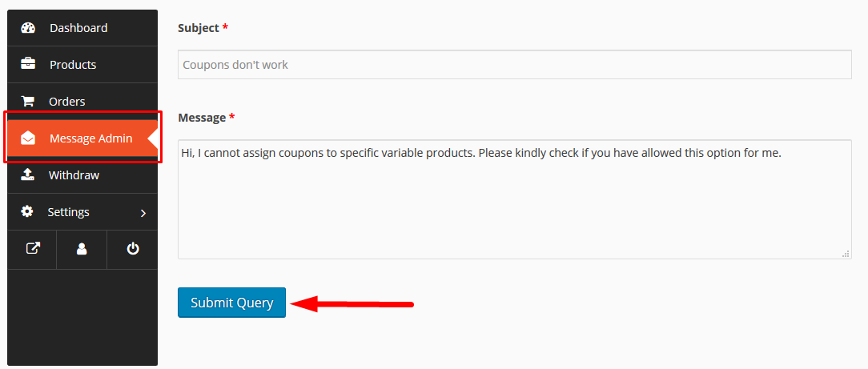The image size is (868, 369).
Task: Focus the Subject input field
Action: tap(514, 65)
